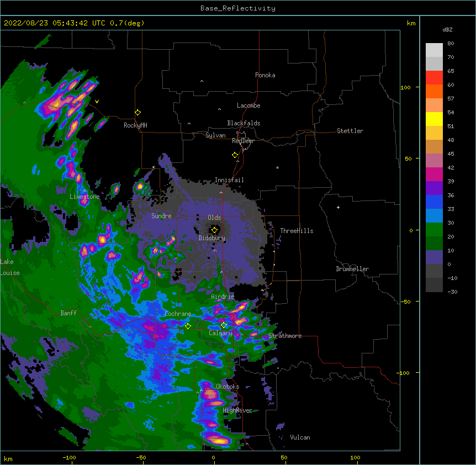Image resolution: width=476 pixels, height=465 pixels.
Task: Pick the bright green 20-30 dBZ legend swatch
Action: click(434, 230)
